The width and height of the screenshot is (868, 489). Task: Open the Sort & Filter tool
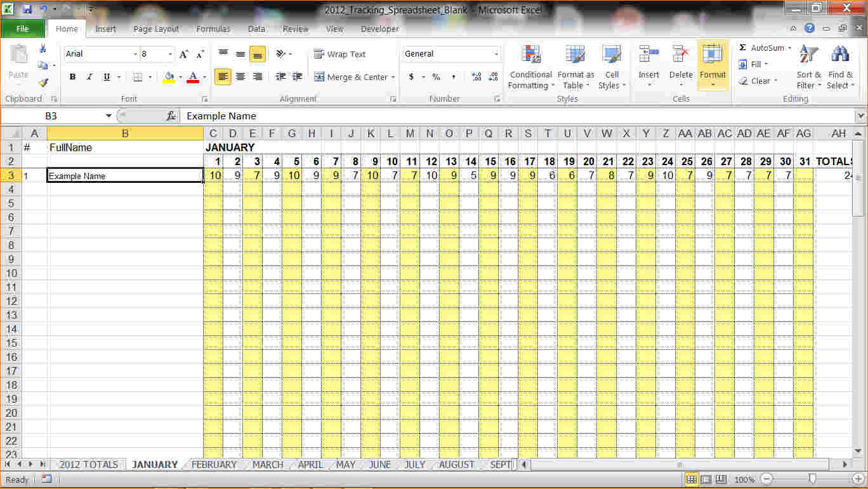pyautogui.click(x=808, y=67)
